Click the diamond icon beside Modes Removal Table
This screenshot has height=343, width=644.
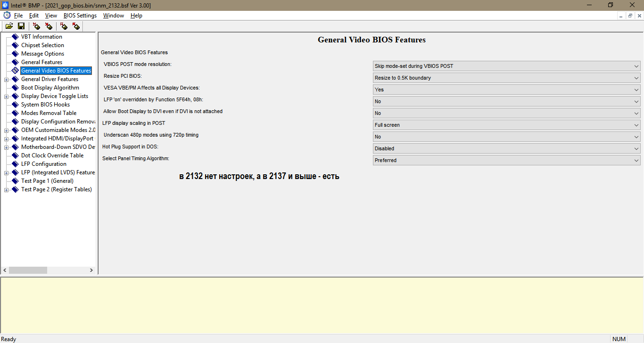click(15, 113)
